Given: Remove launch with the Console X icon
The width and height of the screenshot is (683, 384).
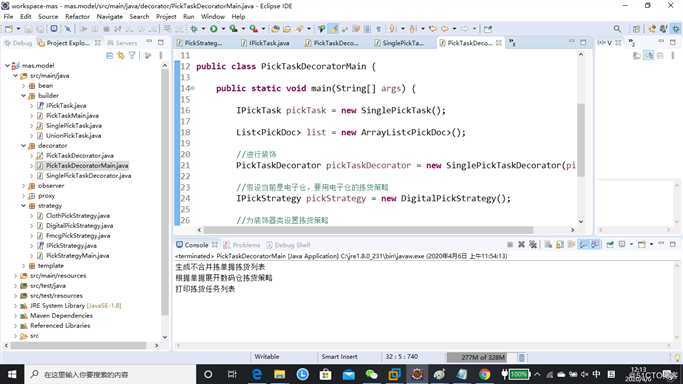Looking at the screenshot, I should 521,244.
